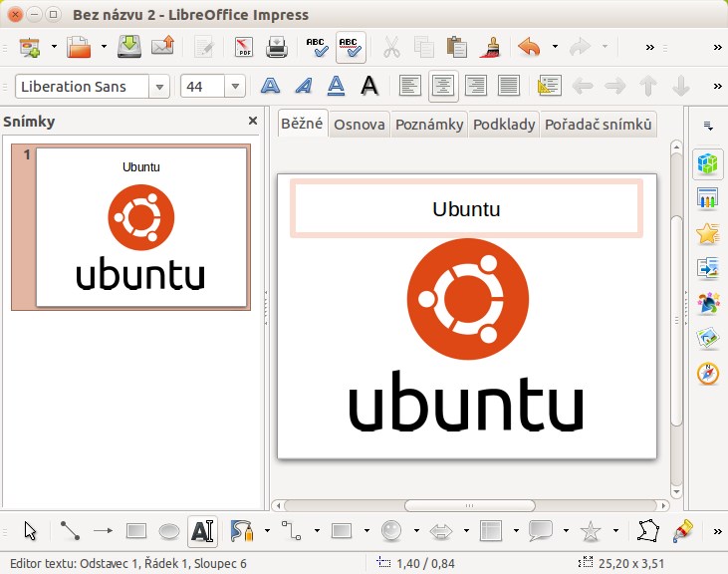This screenshot has width=728, height=574.
Task: Expand the Curve tool dropdown arrow
Action: click(x=267, y=530)
